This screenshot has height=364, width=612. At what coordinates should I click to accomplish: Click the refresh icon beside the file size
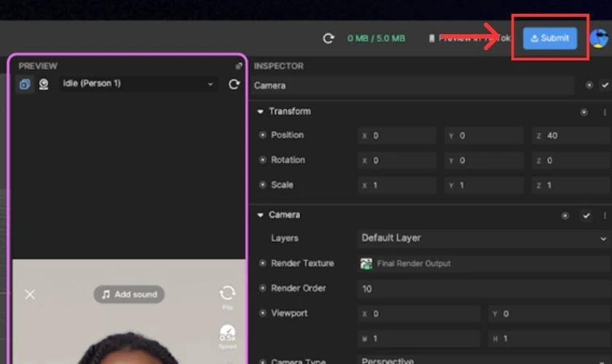[x=329, y=39]
